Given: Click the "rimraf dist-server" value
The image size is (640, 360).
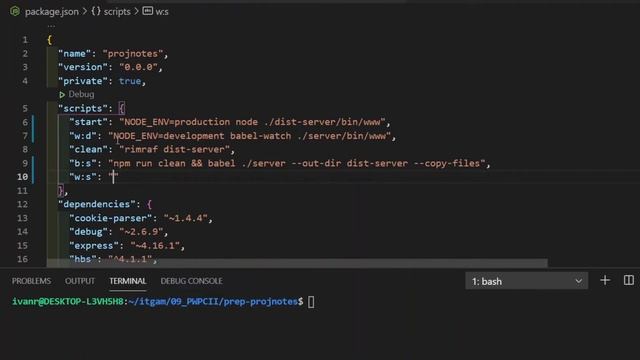Looking at the screenshot, I should pyautogui.click(x=174, y=149).
